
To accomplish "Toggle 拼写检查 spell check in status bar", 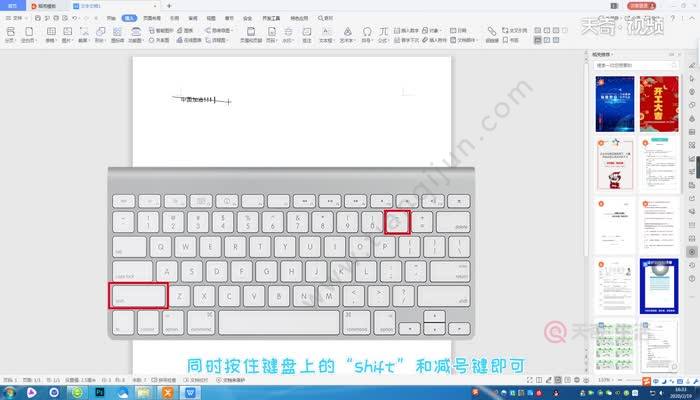I will coord(164,380).
